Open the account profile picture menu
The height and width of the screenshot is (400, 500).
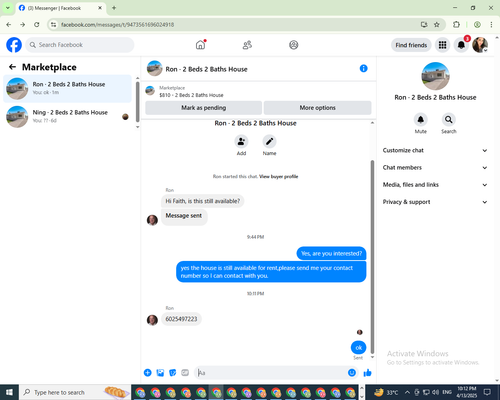click(x=480, y=45)
